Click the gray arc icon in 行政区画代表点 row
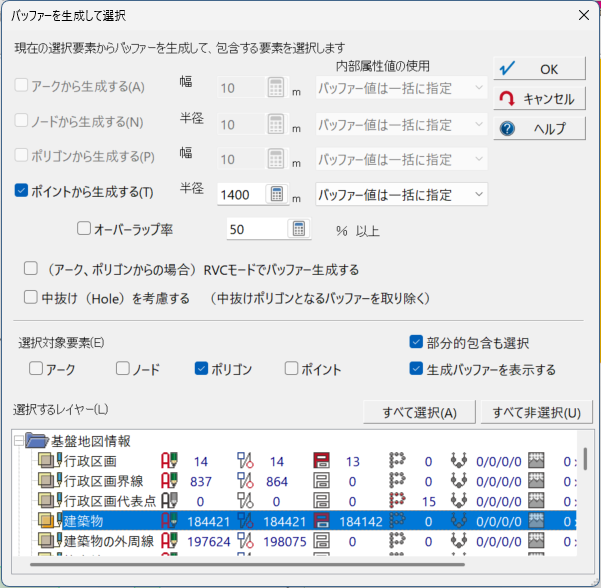601x588 pixels. [169, 501]
